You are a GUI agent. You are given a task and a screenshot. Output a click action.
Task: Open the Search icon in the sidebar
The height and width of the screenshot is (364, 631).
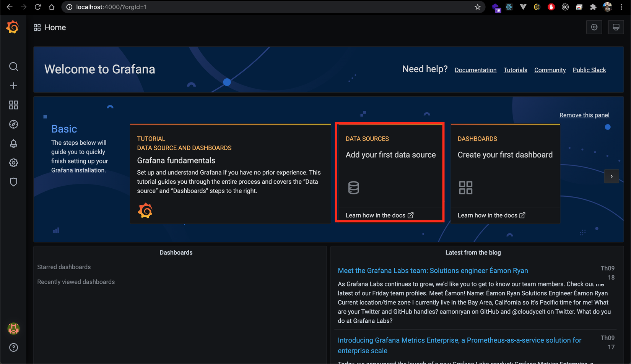tap(13, 66)
